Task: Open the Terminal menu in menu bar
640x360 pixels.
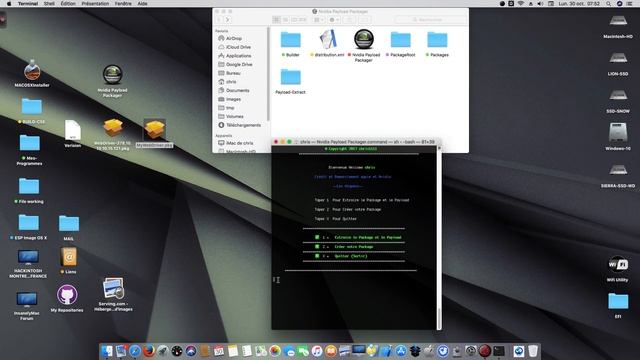Action: pos(28,3)
